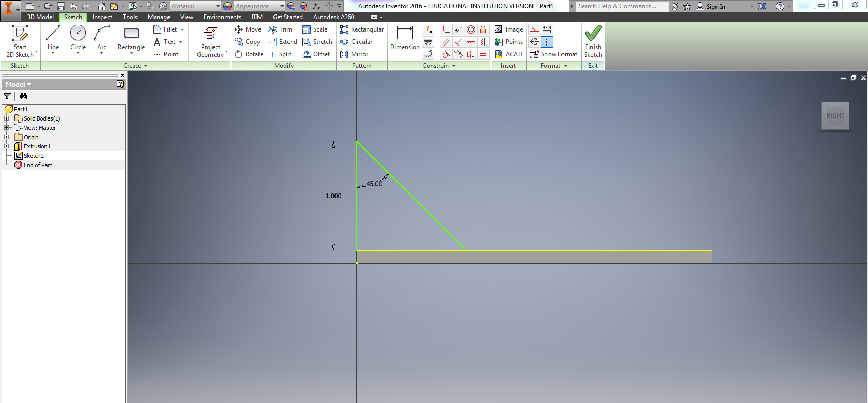This screenshot has width=868, height=403.
Task: Toggle Driven Dimension format
Action: (x=547, y=29)
